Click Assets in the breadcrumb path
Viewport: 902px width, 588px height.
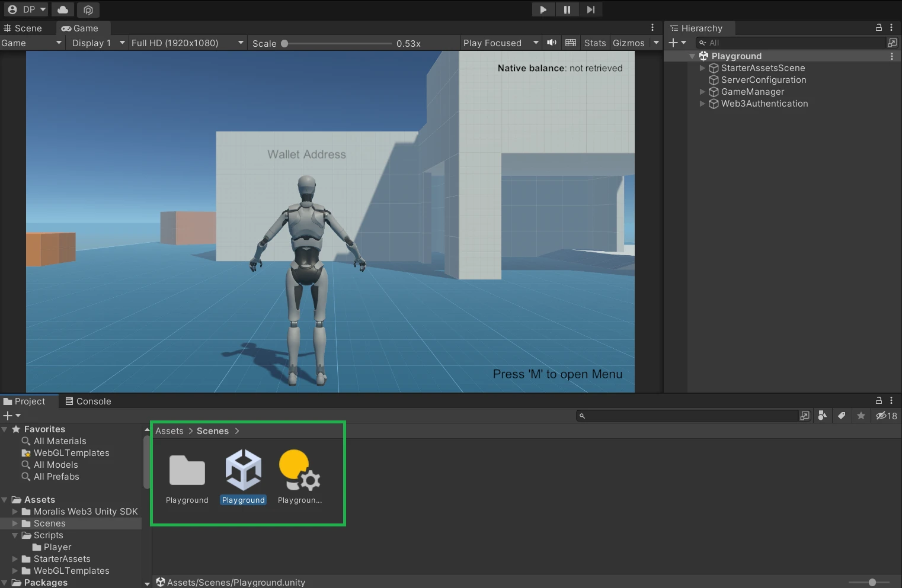tap(169, 430)
